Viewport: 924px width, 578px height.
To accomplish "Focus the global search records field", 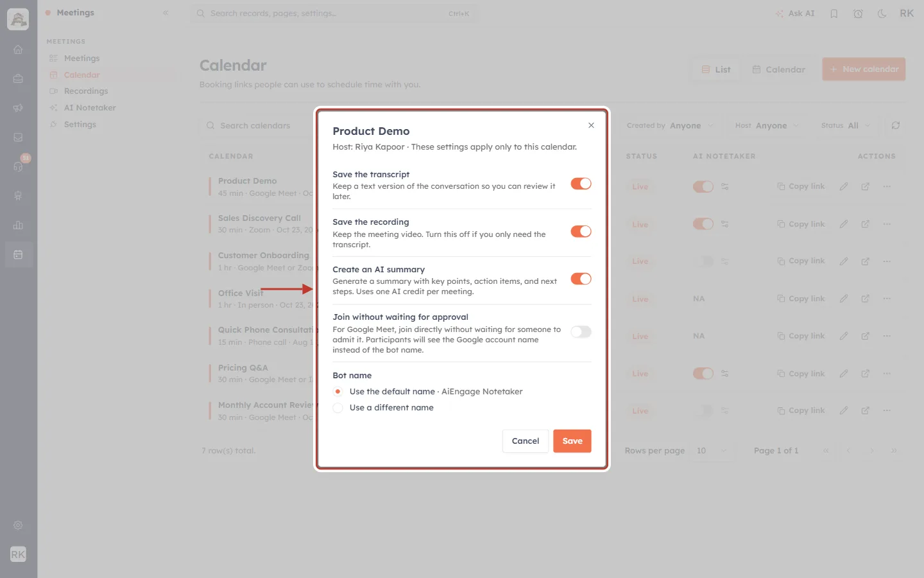I will click(334, 13).
